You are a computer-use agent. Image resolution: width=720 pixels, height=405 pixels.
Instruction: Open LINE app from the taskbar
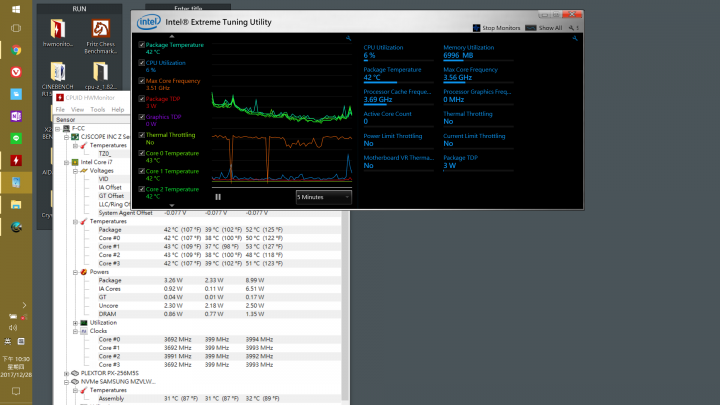pyautogui.click(x=16, y=138)
